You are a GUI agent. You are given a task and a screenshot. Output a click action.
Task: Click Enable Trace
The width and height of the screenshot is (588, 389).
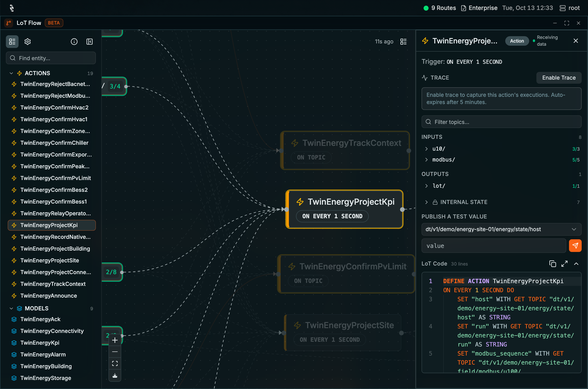pos(559,78)
